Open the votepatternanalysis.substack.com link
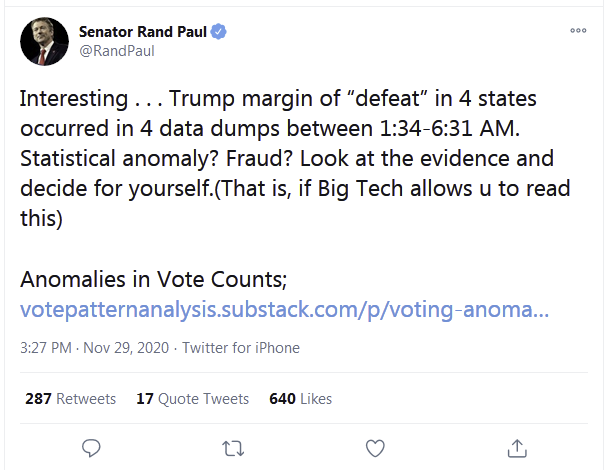Screen dimensions: 605x470 click(x=284, y=310)
